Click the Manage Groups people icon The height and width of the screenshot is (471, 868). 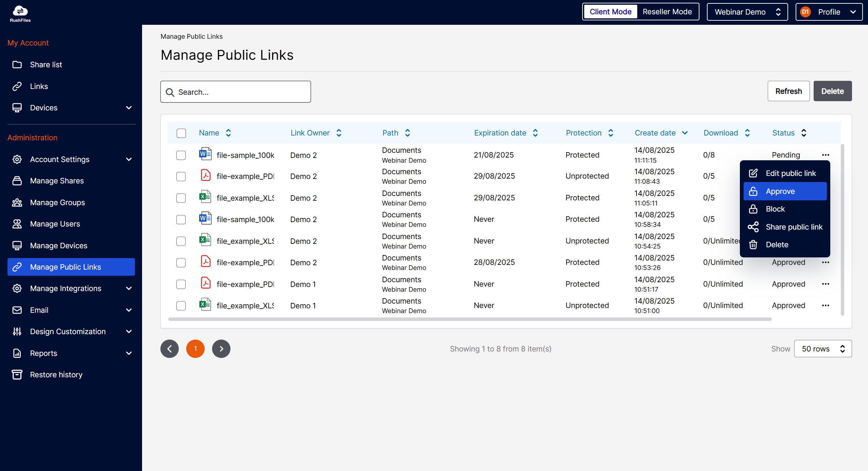[x=17, y=202]
